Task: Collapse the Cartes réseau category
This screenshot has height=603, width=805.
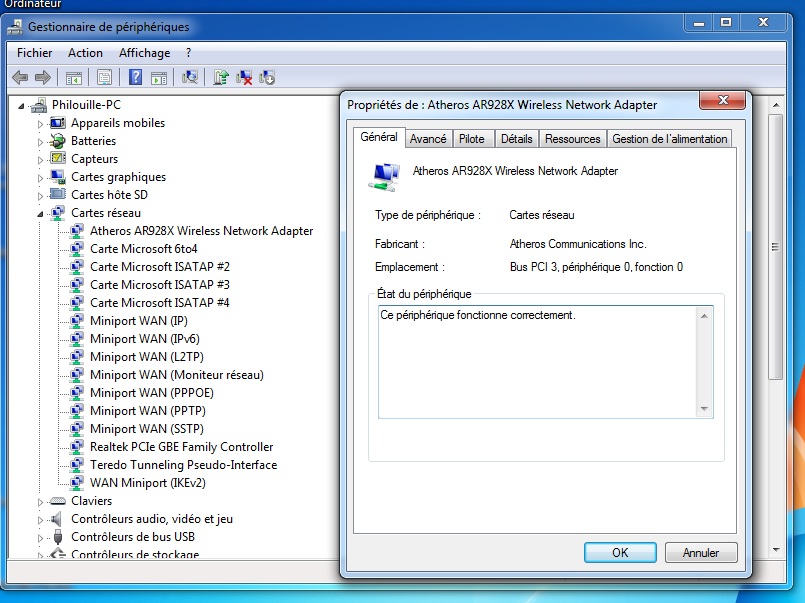Action: pyautogui.click(x=41, y=213)
